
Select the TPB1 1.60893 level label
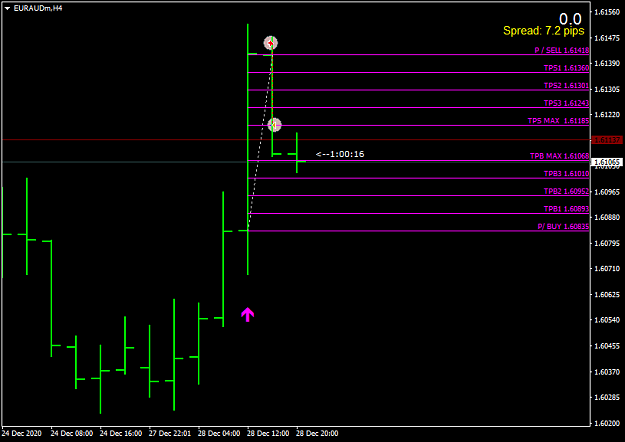566,209
